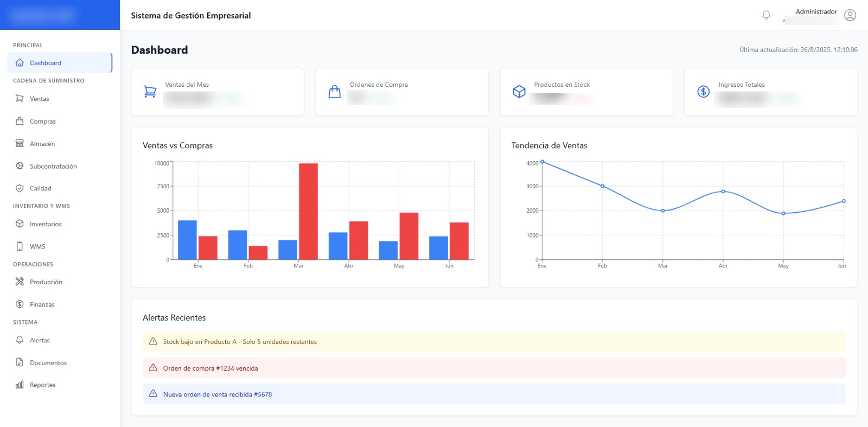The height and width of the screenshot is (427, 868).
Task: Click the Ventas shopping cart icon
Action: tap(20, 99)
